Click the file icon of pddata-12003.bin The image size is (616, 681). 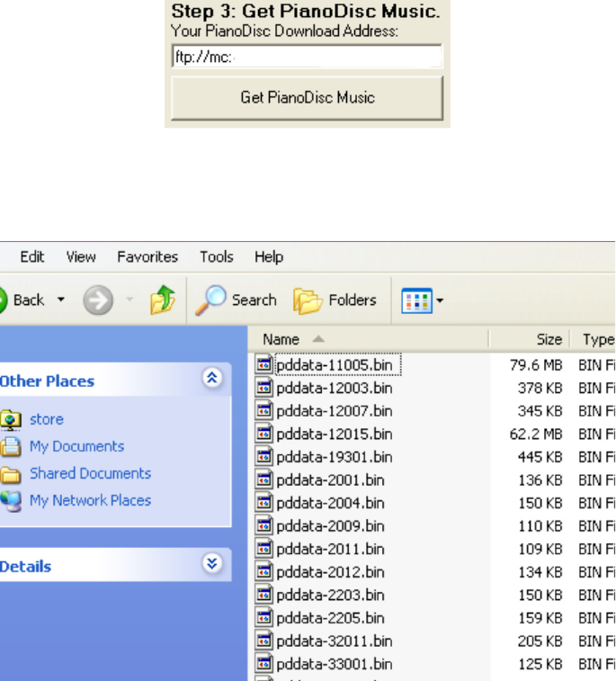[x=264, y=387]
